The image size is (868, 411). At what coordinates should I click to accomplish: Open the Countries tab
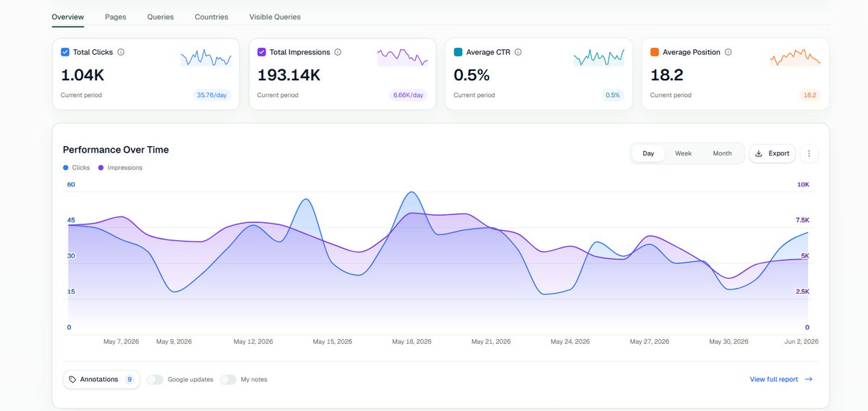point(211,17)
